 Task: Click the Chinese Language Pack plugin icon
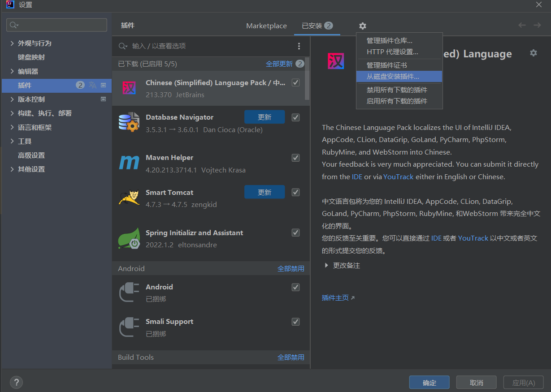(129, 88)
